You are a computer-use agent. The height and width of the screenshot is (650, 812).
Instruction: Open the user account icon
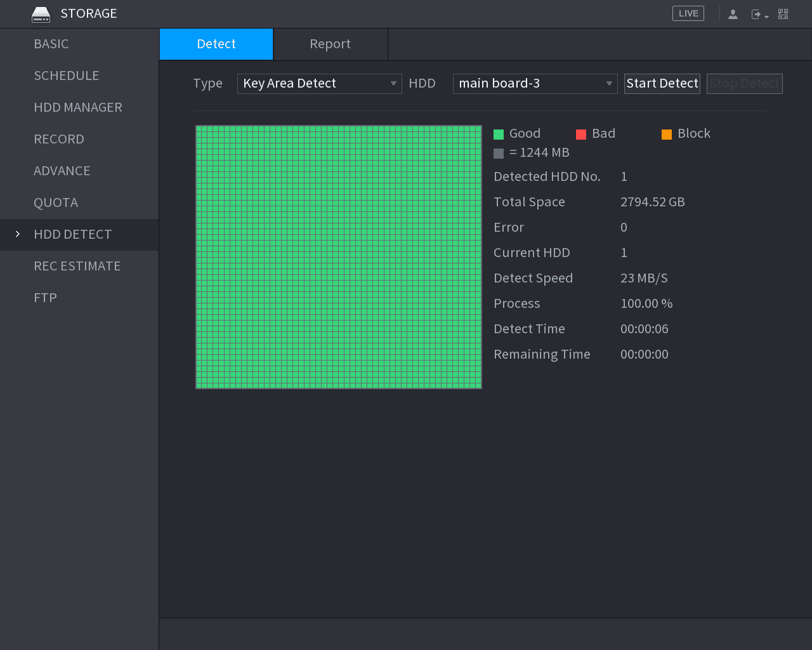pyautogui.click(x=733, y=14)
